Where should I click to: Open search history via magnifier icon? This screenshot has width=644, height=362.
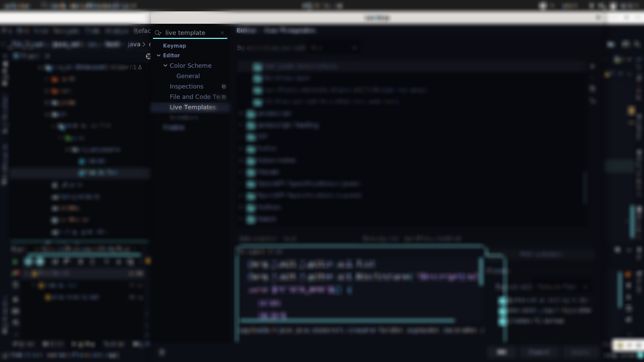(158, 33)
